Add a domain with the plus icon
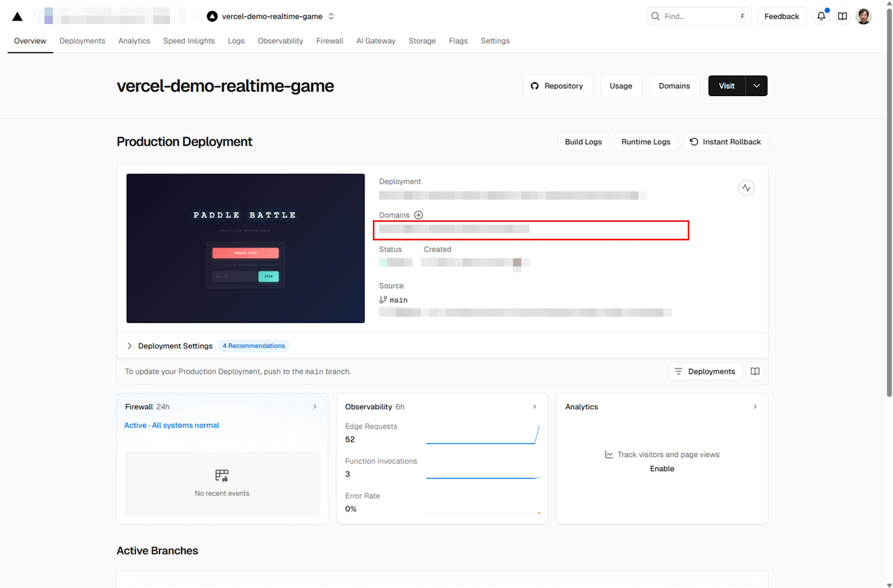 tap(418, 215)
